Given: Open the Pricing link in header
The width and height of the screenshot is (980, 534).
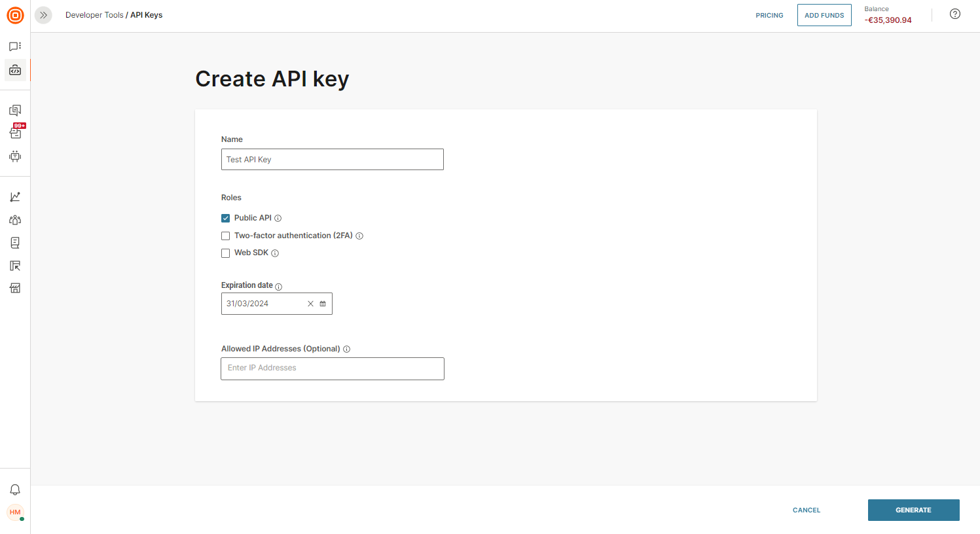Looking at the screenshot, I should [x=769, y=15].
